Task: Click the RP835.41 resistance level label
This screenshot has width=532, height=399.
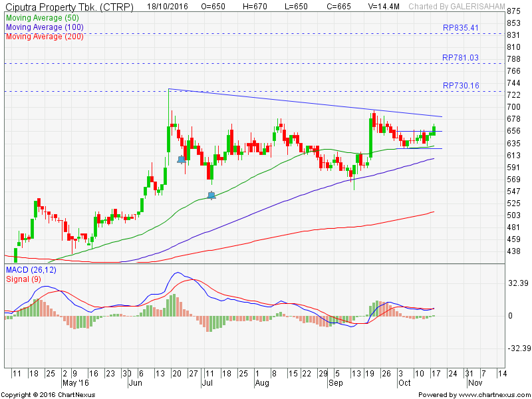Action: point(460,28)
